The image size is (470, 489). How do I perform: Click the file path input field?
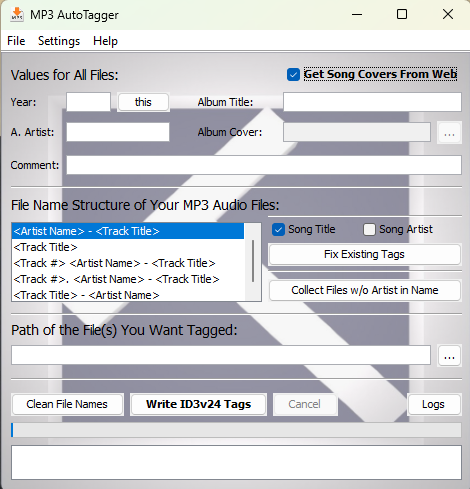(x=221, y=355)
